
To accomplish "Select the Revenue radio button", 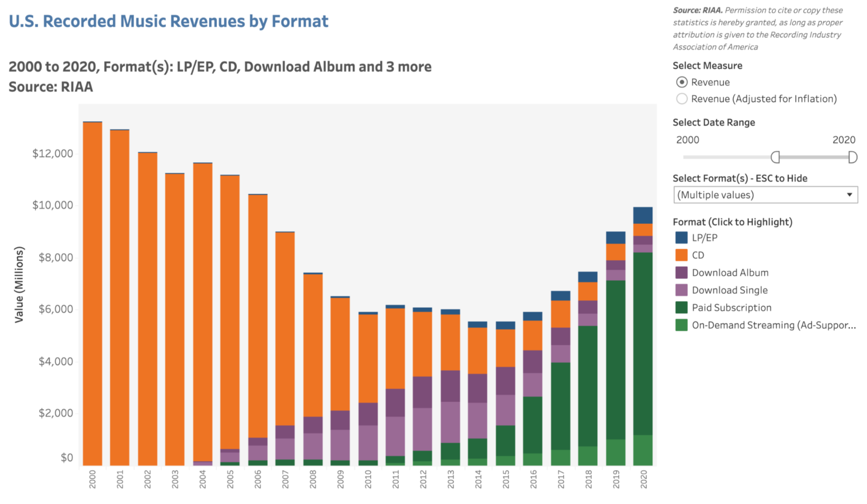I will [682, 82].
